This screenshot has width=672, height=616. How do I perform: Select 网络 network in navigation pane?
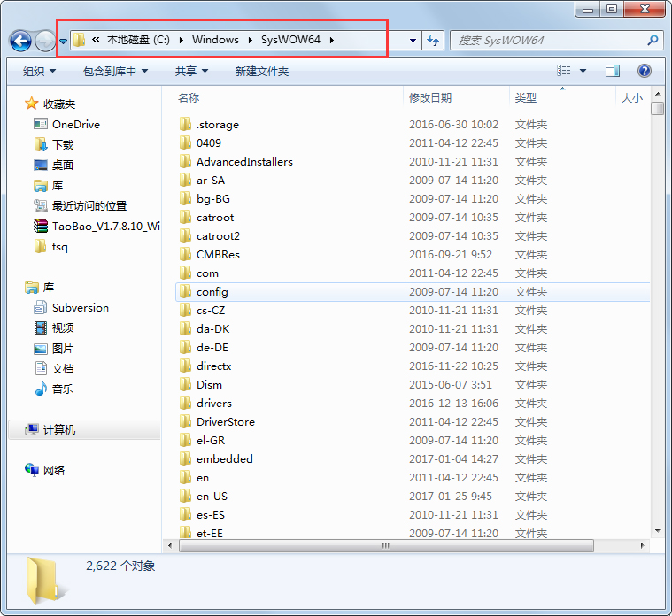point(54,471)
